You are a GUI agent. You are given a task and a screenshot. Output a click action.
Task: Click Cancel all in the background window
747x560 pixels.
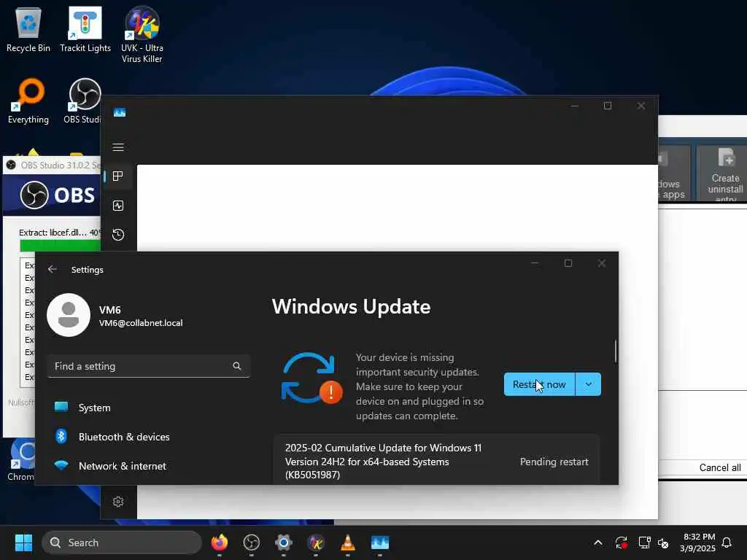tap(720, 467)
